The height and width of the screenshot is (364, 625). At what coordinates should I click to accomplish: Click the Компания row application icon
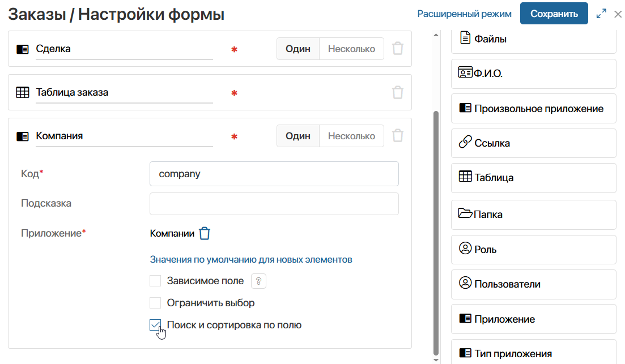23,136
